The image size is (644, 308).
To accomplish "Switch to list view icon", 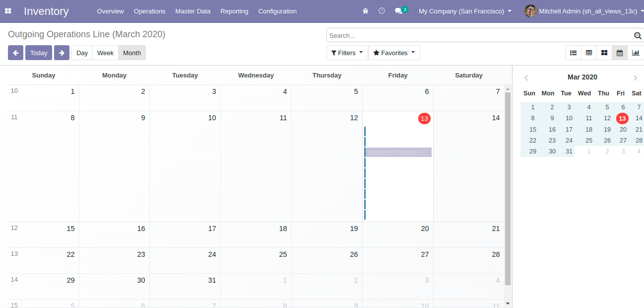I will [573, 53].
